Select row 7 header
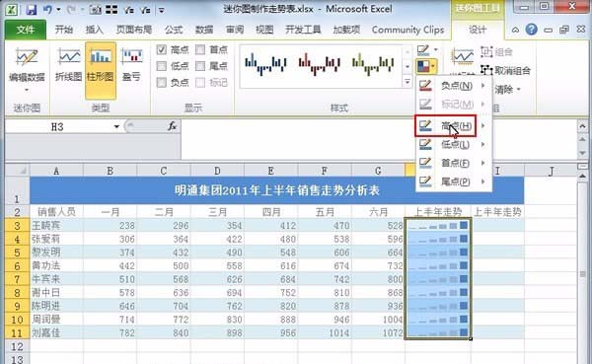This screenshot has height=364, width=592. pos(17,279)
